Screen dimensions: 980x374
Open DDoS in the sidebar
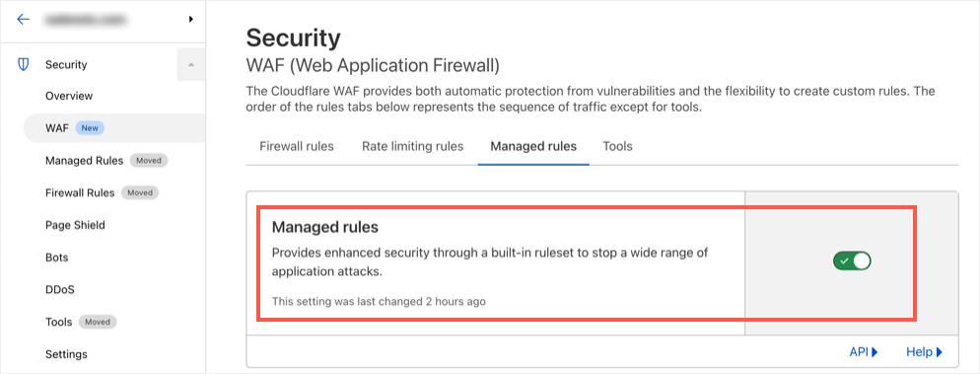tap(60, 289)
